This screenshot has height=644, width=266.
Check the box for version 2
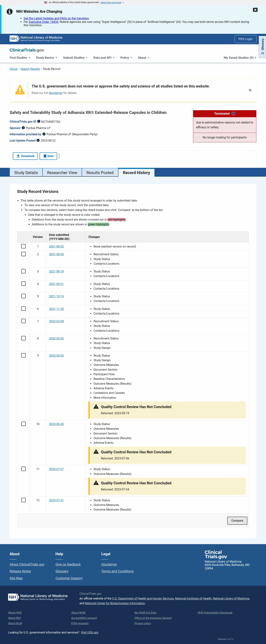(23, 254)
